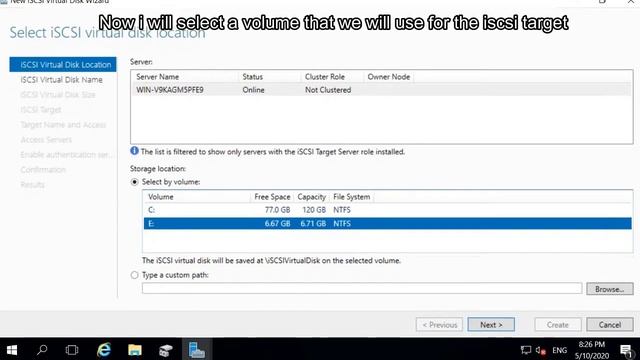Click the Create button

(x=558, y=324)
